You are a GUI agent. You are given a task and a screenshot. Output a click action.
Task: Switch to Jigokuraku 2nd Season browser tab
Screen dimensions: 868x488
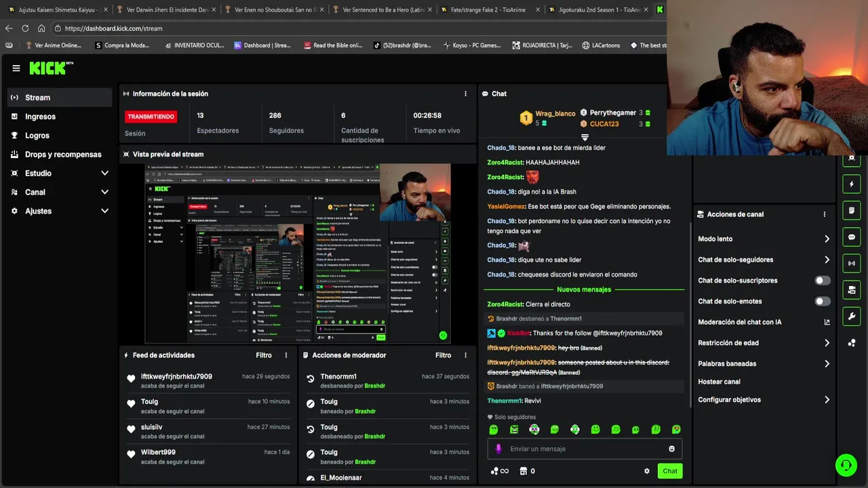(598, 9)
